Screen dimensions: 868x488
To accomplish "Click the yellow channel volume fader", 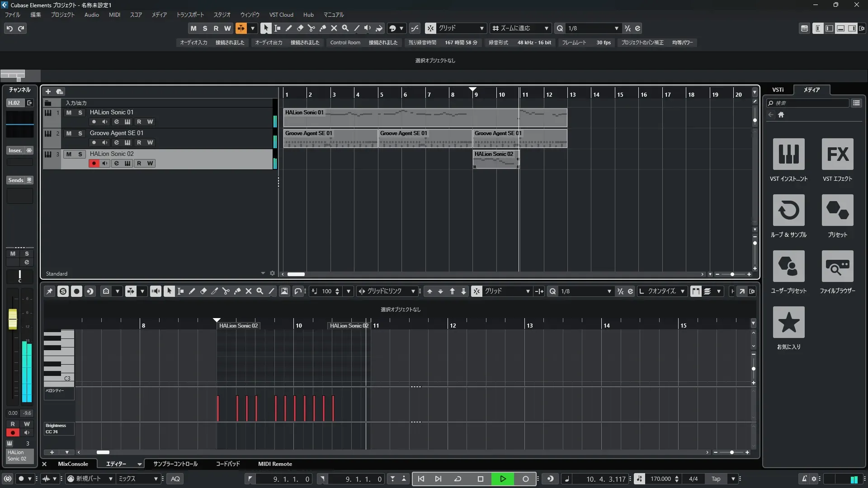I will (x=13, y=319).
